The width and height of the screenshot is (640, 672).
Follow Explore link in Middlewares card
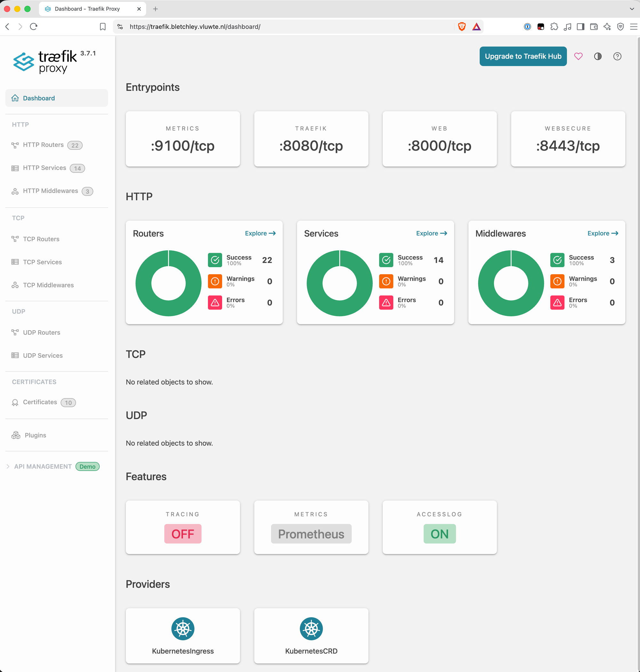click(603, 233)
